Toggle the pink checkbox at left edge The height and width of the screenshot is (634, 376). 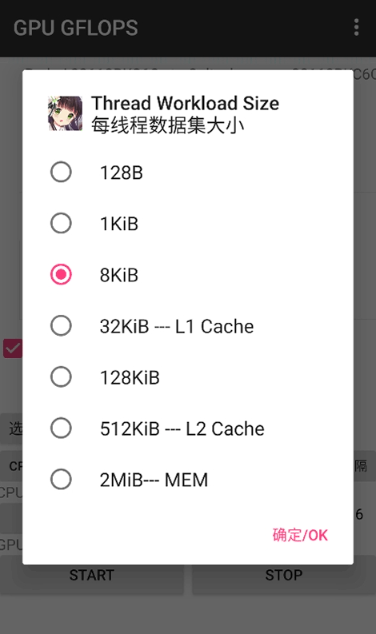tap(12, 348)
